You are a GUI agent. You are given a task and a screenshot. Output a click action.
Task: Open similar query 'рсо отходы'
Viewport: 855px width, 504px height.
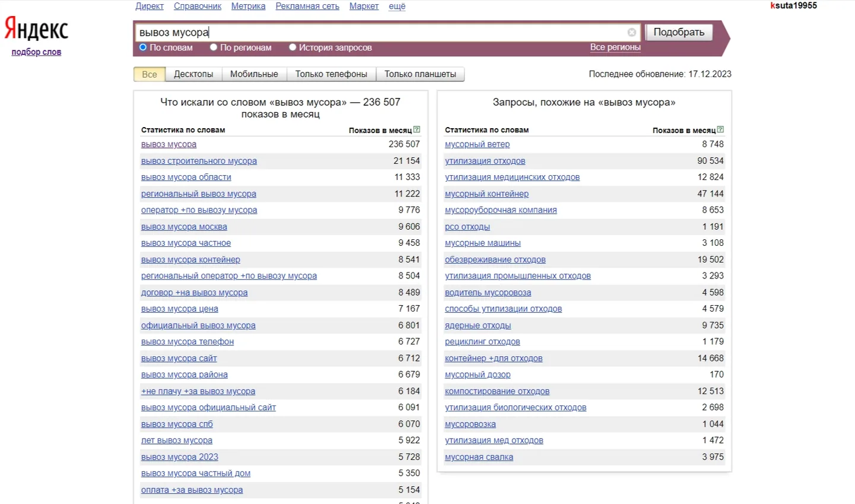coord(467,227)
